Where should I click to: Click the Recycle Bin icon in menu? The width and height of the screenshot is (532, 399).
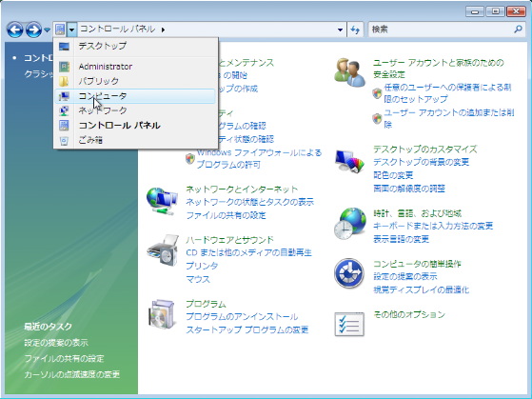(x=64, y=140)
